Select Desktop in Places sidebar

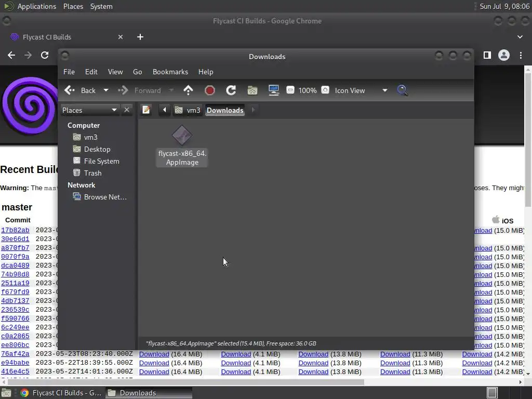pos(91,149)
